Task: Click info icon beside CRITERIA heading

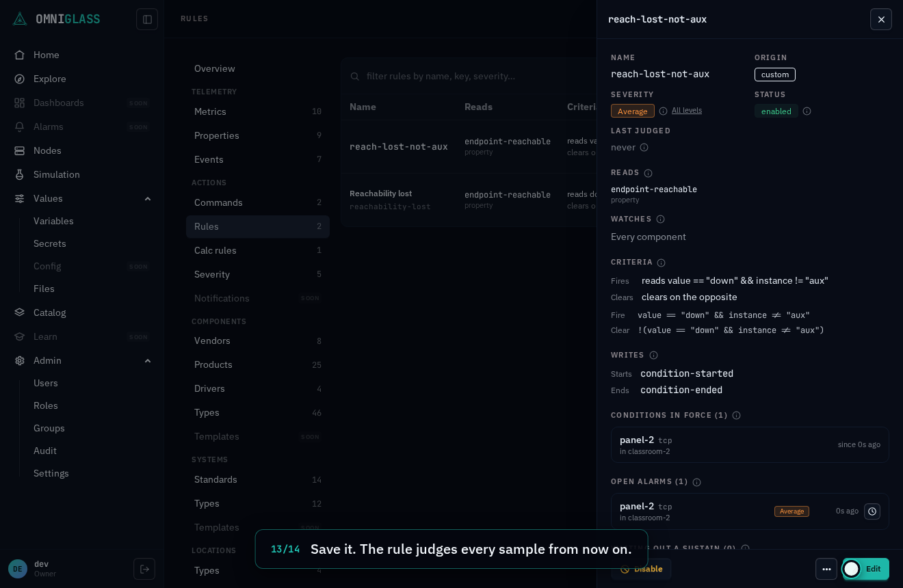Action: click(661, 263)
